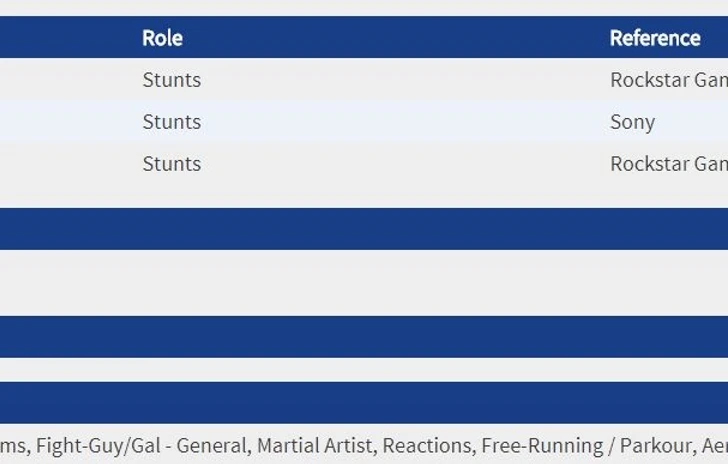The width and height of the screenshot is (728, 464).
Task: Click the third row's Rockstar Games reference
Action: pos(668,164)
